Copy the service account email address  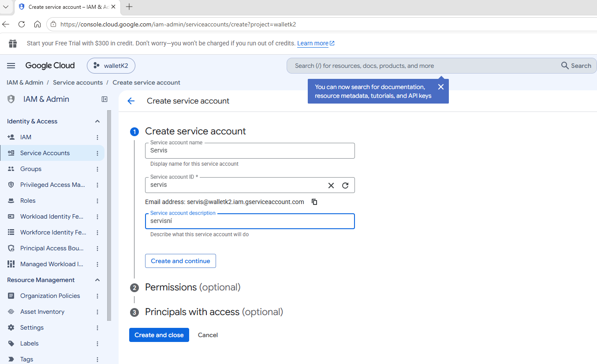pos(314,202)
